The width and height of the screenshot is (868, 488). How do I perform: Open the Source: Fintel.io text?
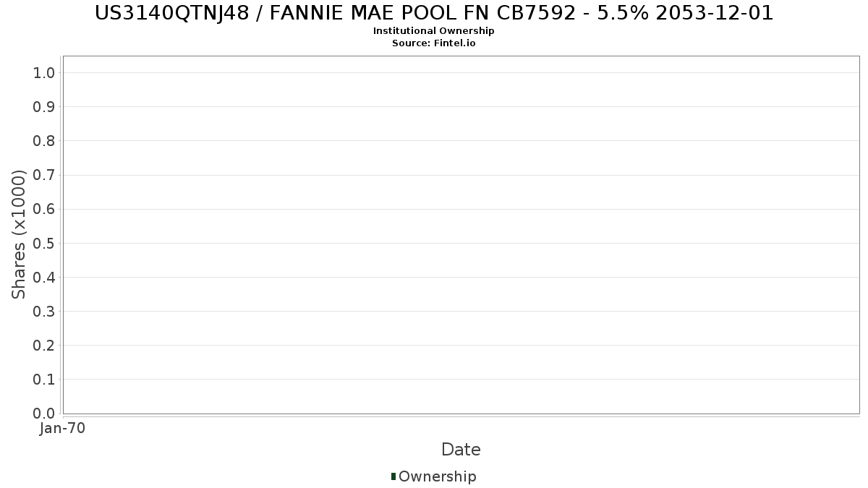[434, 43]
